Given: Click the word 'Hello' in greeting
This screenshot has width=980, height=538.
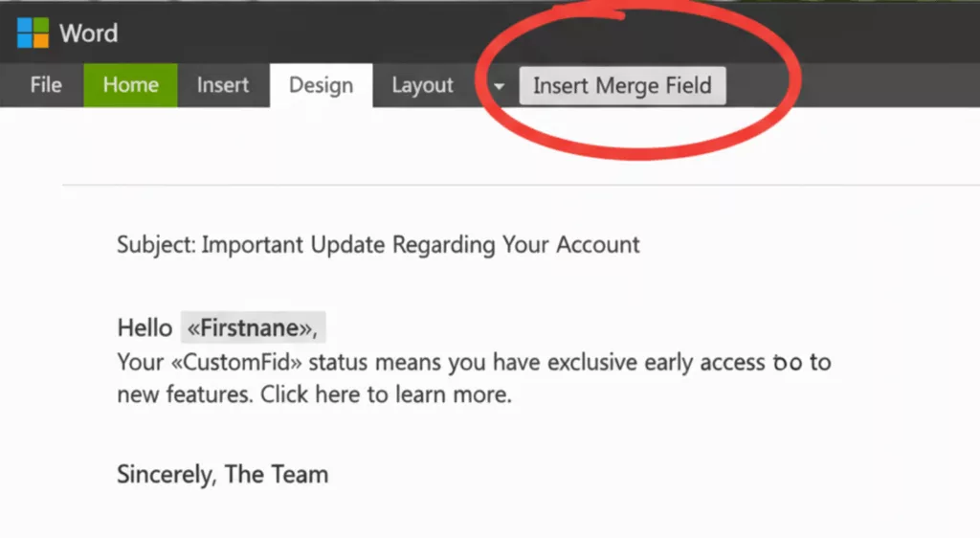Looking at the screenshot, I should coord(145,327).
